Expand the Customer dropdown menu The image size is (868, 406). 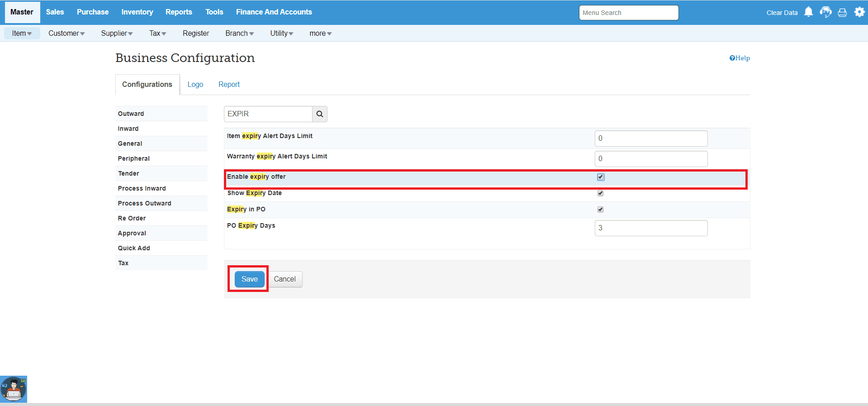66,33
